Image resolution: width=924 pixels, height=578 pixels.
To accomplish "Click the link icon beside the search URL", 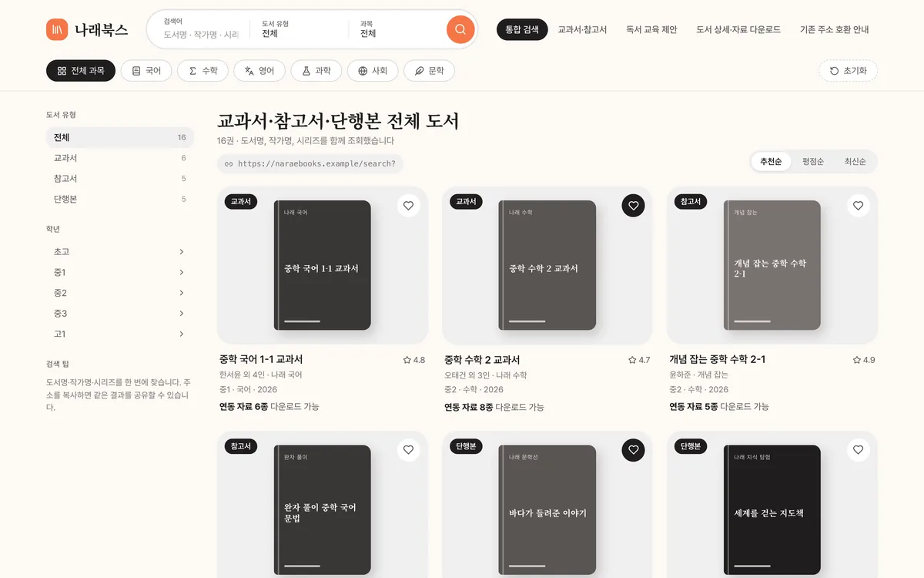I will (229, 163).
